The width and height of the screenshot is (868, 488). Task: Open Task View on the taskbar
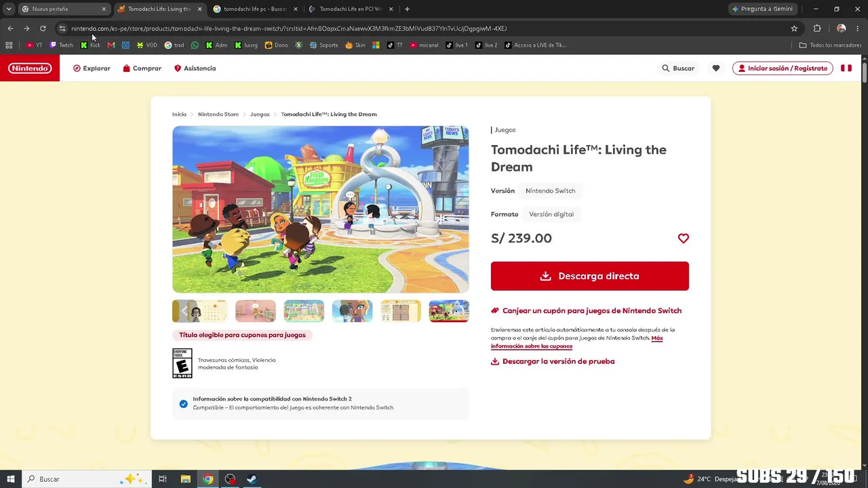tap(163, 479)
